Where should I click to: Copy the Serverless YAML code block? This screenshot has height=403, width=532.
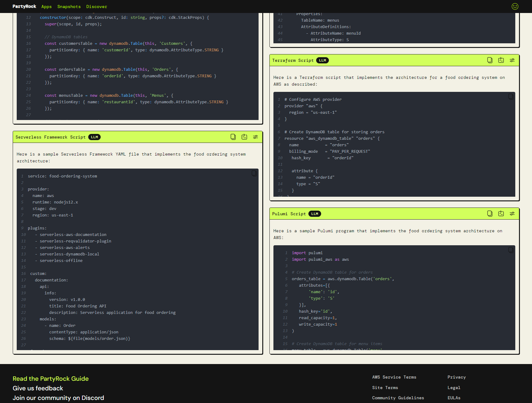coord(254,174)
